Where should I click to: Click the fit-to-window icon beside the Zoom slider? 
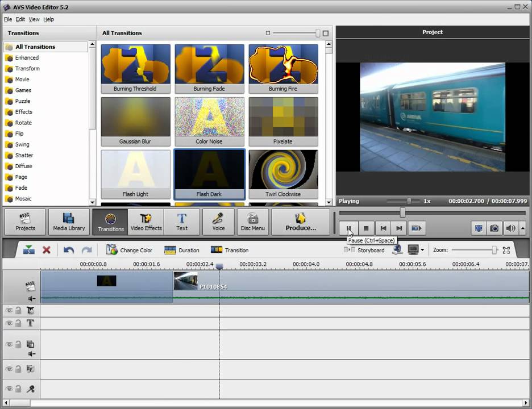[x=506, y=250]
